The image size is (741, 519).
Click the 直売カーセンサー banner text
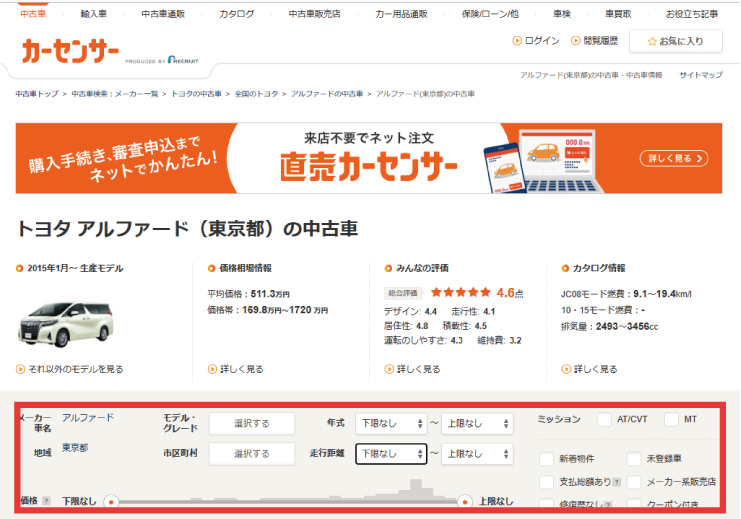[x=369, y=167]
